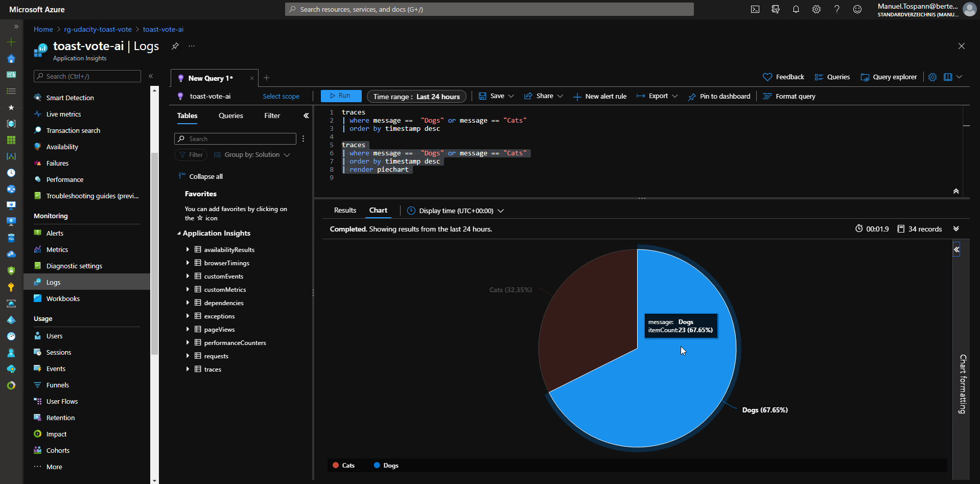Open Live metrics

click(x=63, y=114)
